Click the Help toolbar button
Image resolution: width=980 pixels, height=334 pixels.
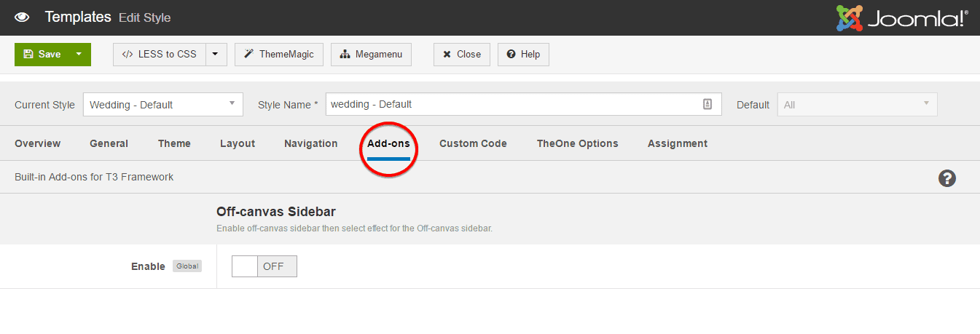[x=523, y=55]
